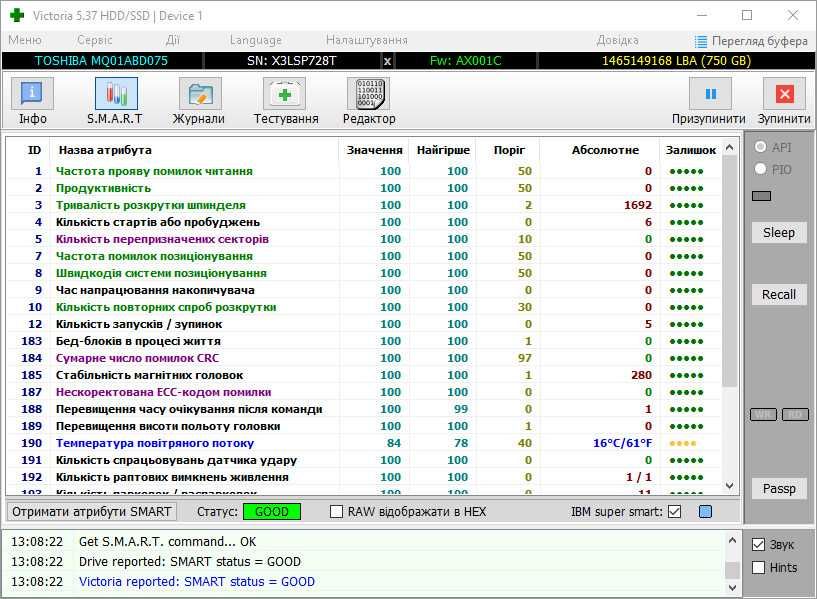Viewport: 817px width, 599px height.
Task: Select row Стабільність магнітних головок
Action: point(364,375)
